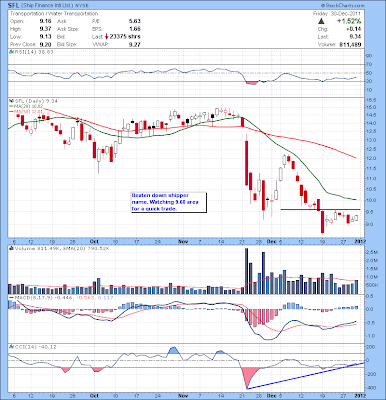Click the Nov label under the price chart
The width and height of the screenshot is (386, 400).
183,241
